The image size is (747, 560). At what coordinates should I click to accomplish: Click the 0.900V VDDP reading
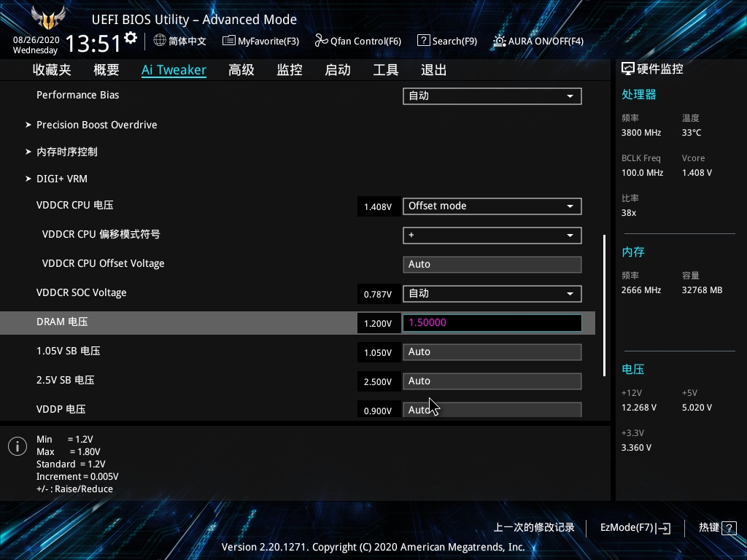pos(378,411)
